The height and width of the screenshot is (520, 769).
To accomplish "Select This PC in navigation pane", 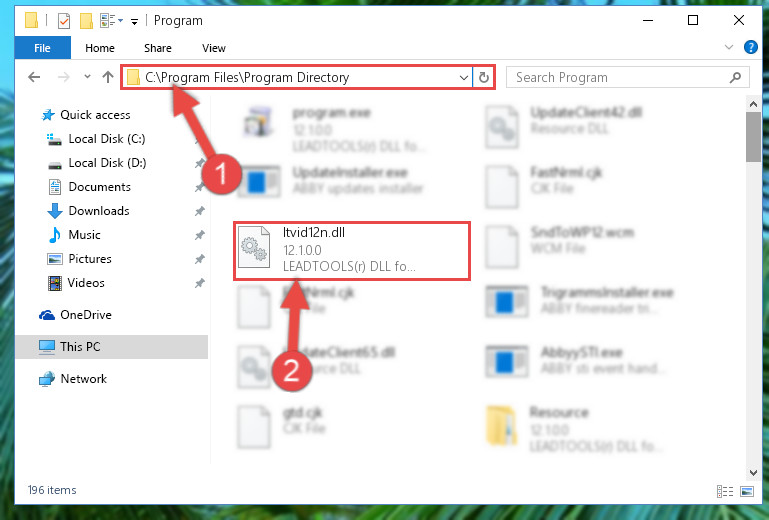I will (x=111, y=347).
